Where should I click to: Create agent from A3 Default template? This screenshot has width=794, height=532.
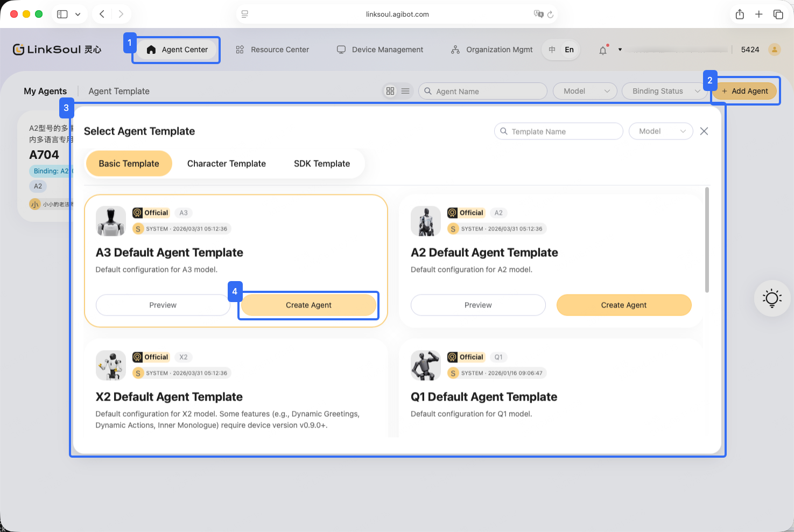point(308,305)
